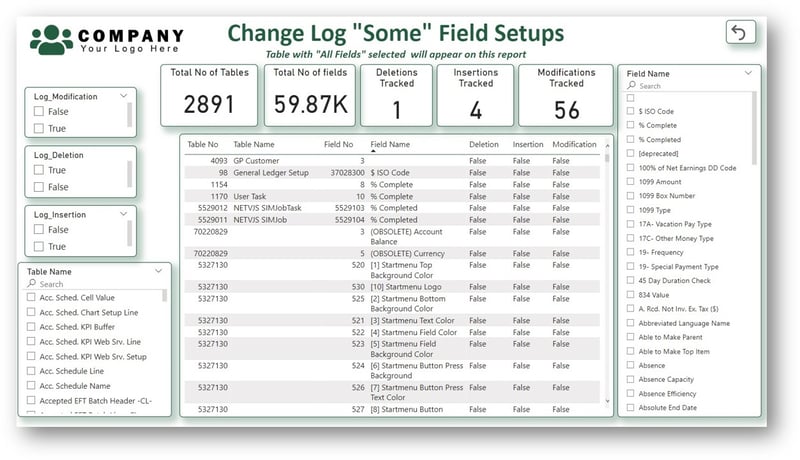Screen dimensions: 800x460
Task: Click the Table Name search magnifier icon
Action: 32,283
